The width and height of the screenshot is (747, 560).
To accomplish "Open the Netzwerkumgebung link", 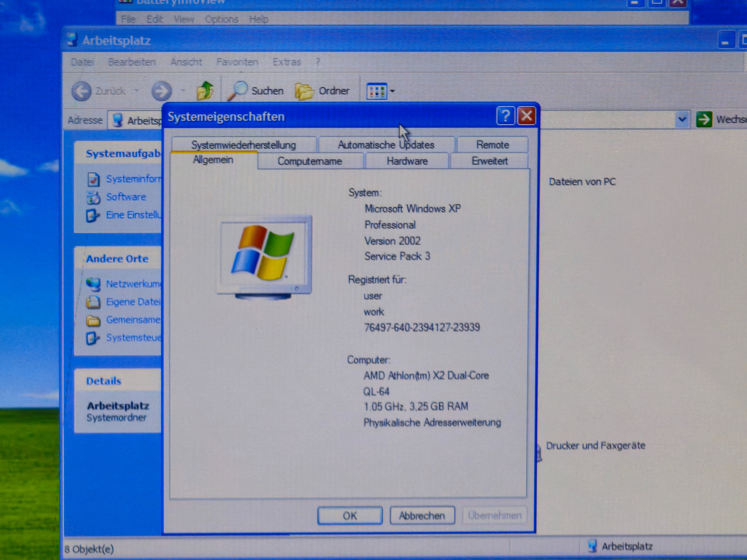I will click(133, 284).
